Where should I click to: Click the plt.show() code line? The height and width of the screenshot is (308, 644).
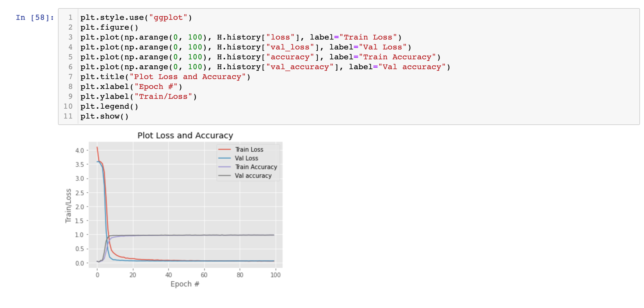click(104, 116)
